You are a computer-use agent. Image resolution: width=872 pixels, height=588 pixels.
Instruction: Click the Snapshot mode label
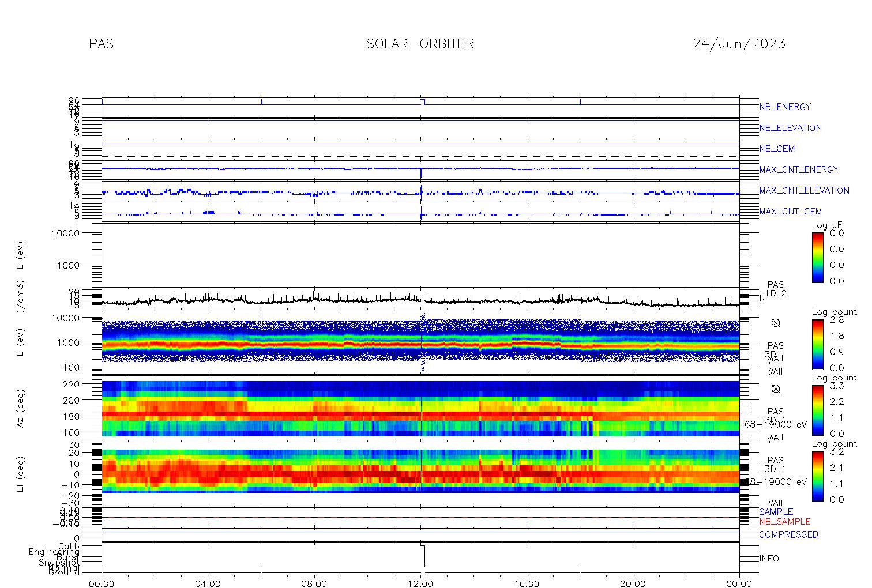pos(59,563)
